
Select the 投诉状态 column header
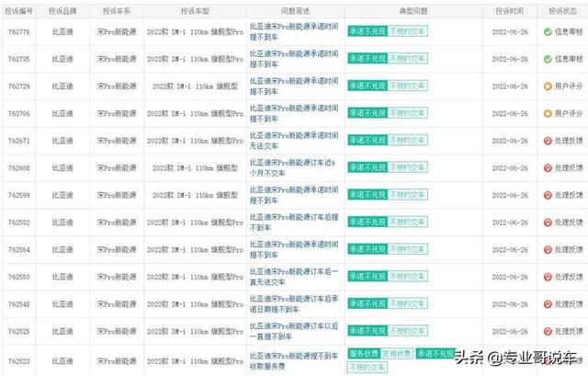point(562,11)
